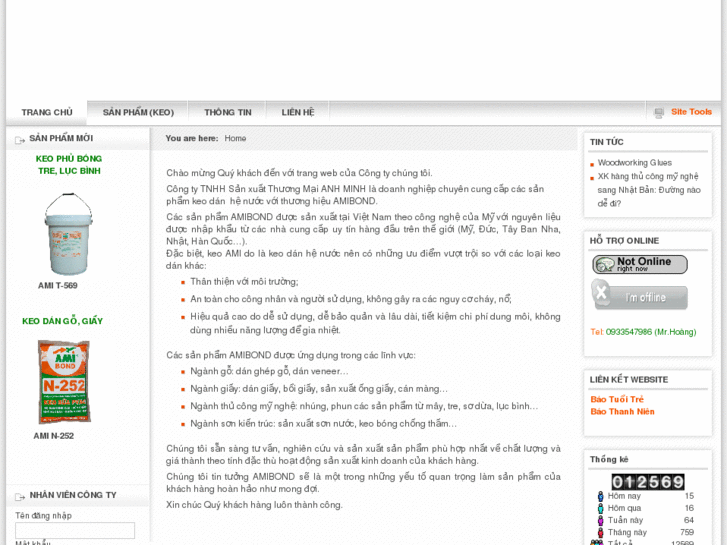Click the LIÊN KẾT WEBSITE heading

pos(629,379)
